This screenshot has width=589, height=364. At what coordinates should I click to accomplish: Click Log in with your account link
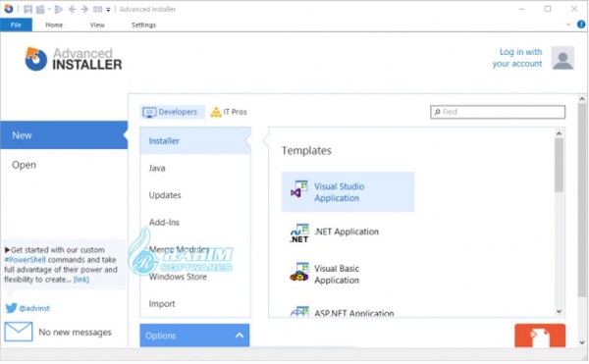coord(517,58)
